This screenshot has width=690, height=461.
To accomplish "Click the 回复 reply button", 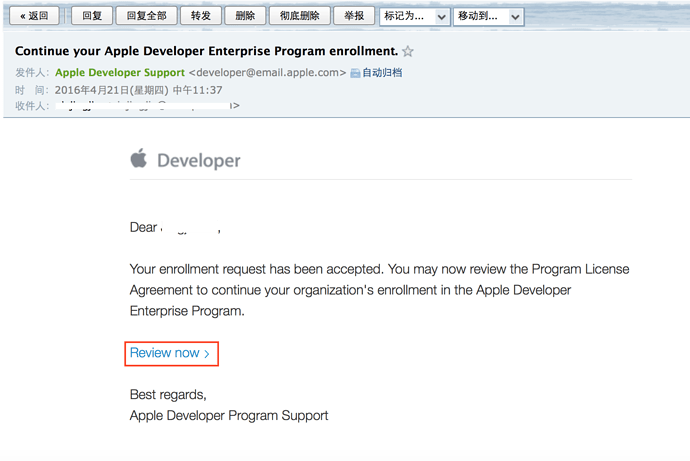I will tap(92, 16).
